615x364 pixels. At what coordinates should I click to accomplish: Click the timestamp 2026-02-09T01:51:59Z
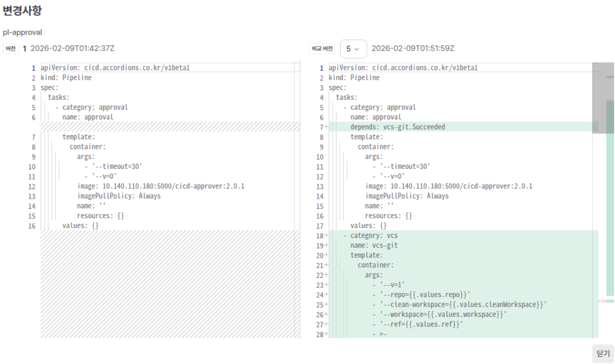(x=413, y=48)
